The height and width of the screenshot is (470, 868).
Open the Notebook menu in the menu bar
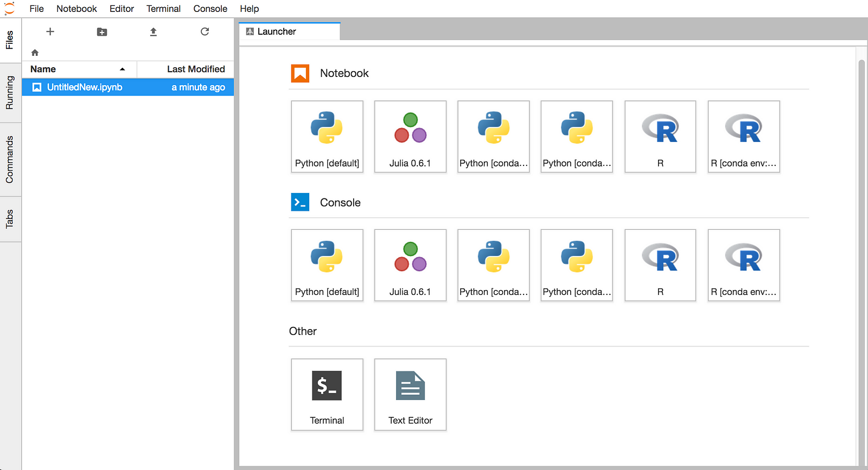76,9
